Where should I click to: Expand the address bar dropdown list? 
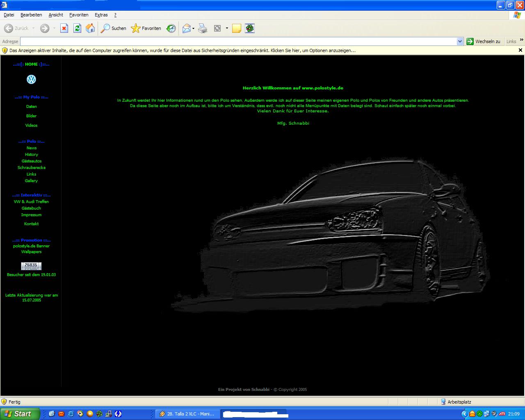pos(460,41)
